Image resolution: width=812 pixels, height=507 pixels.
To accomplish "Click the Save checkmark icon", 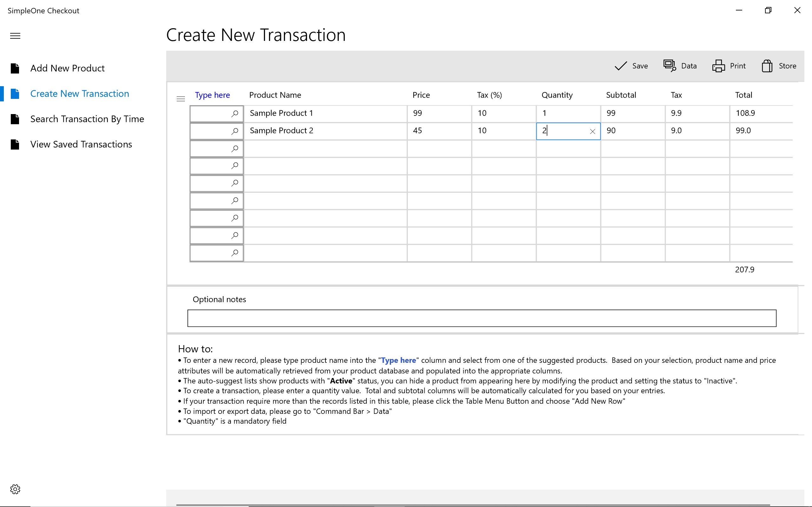I will [620, 66].
